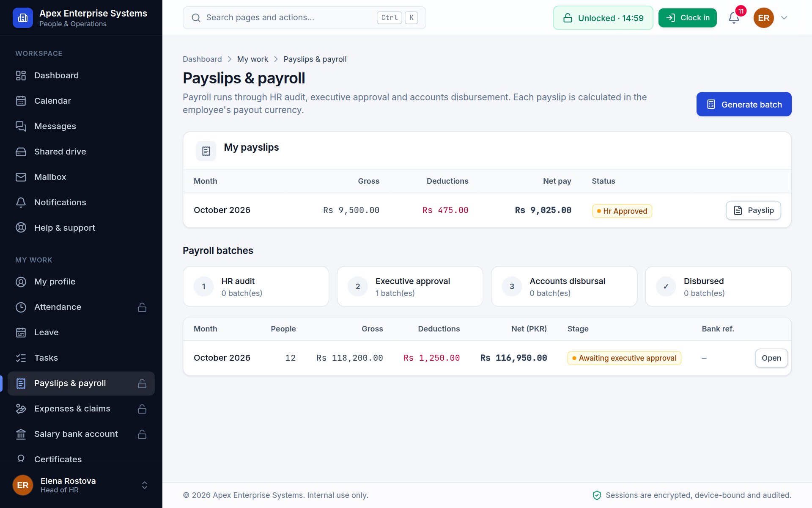Select the Disbursed stage card
812x508 pixels.
pyautogui.click(x=718, y=286)
